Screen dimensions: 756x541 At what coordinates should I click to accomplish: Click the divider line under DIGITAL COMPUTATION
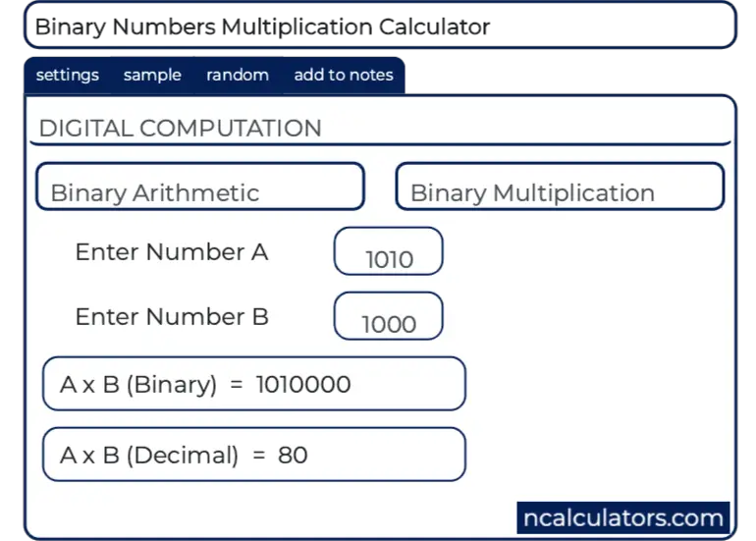coord(381,144)
